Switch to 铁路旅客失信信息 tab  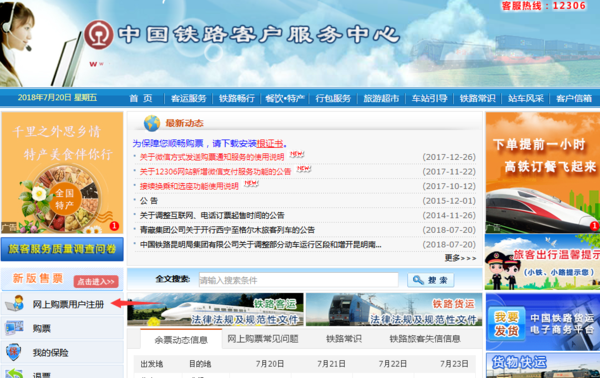[x=425, y=339]
